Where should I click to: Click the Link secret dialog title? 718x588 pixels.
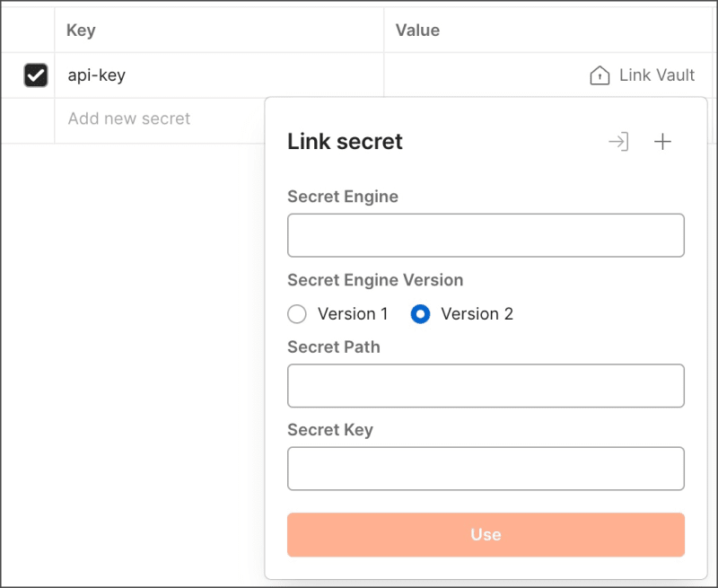345,141
